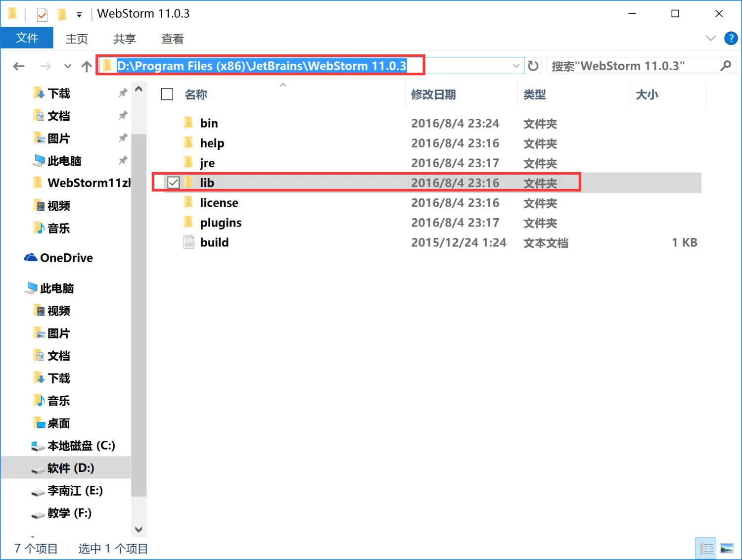Click the search magnifier icon

tap(726, 66)
